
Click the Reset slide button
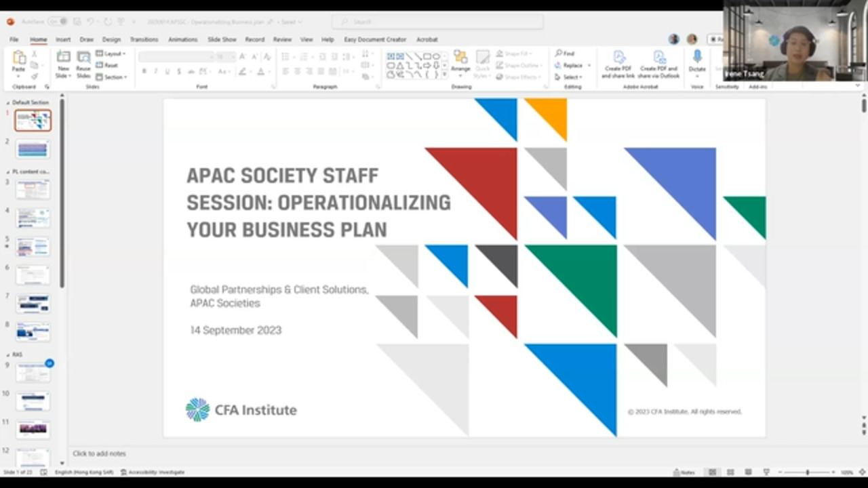107,65
